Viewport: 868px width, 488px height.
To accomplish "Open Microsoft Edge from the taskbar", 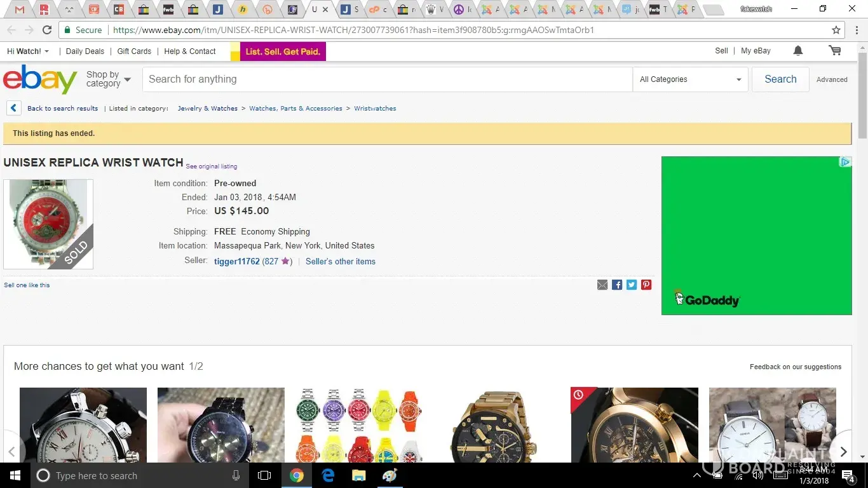I will [328, 475].
